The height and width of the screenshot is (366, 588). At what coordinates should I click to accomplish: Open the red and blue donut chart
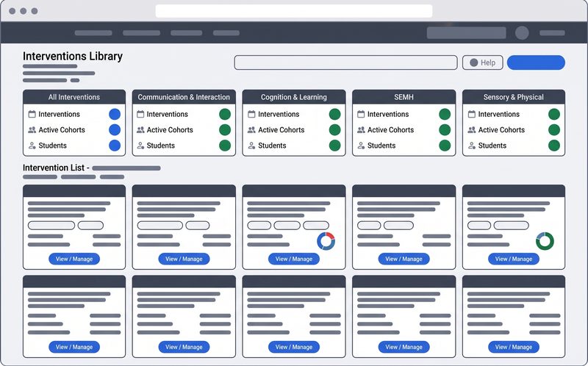(326, 241)
